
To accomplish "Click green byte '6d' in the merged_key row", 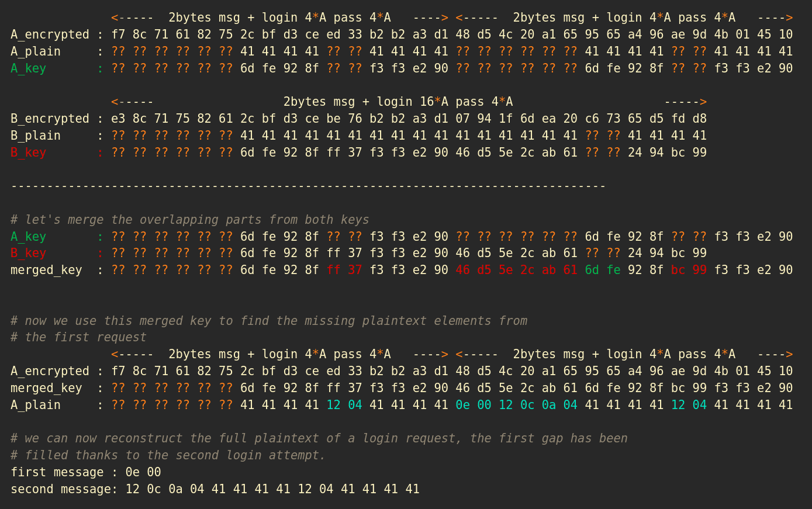I will (x=592, y=270).
